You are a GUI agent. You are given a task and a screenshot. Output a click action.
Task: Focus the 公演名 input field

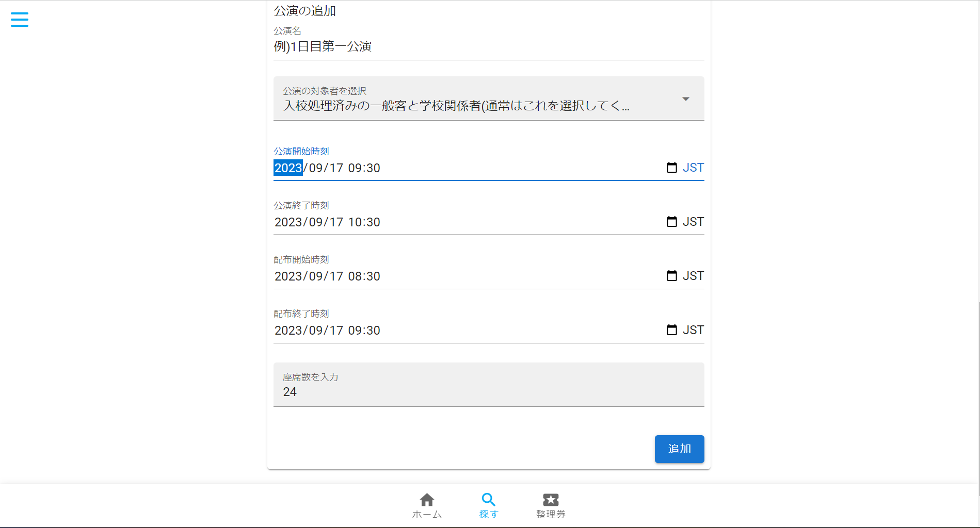[x=489, y=46]
